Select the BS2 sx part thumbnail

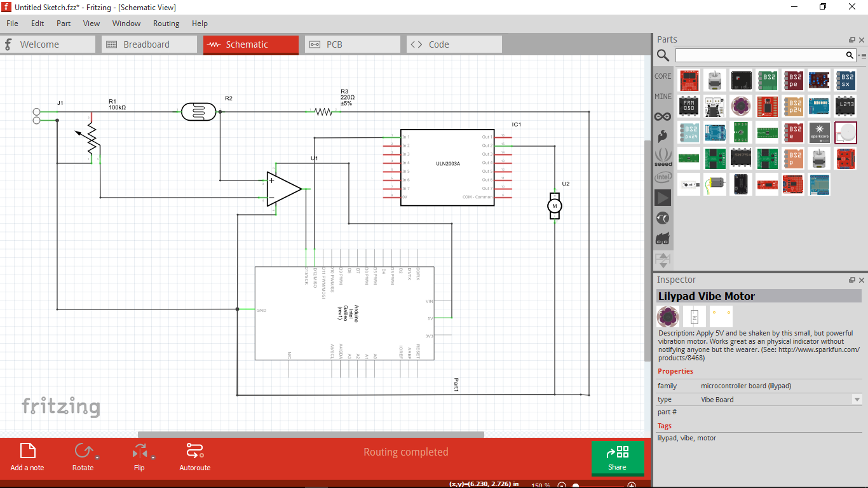pyautogui.click(x=845, y=80)
